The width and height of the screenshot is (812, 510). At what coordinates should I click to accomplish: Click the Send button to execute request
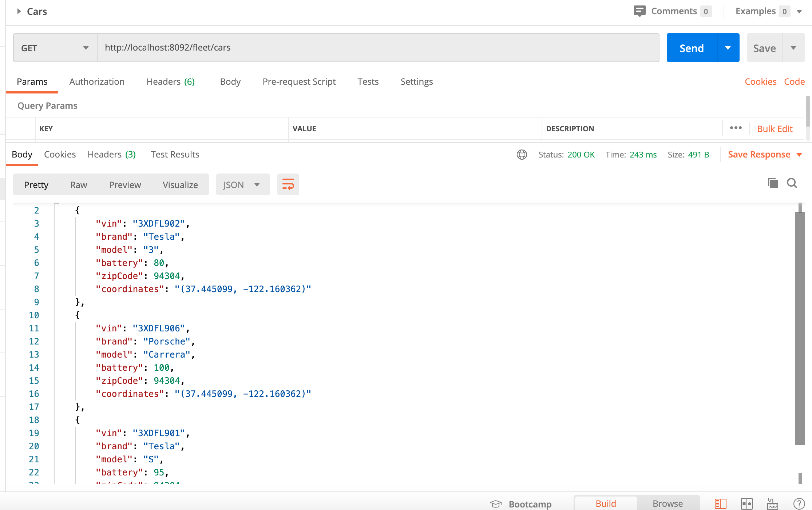pos(691,48)
